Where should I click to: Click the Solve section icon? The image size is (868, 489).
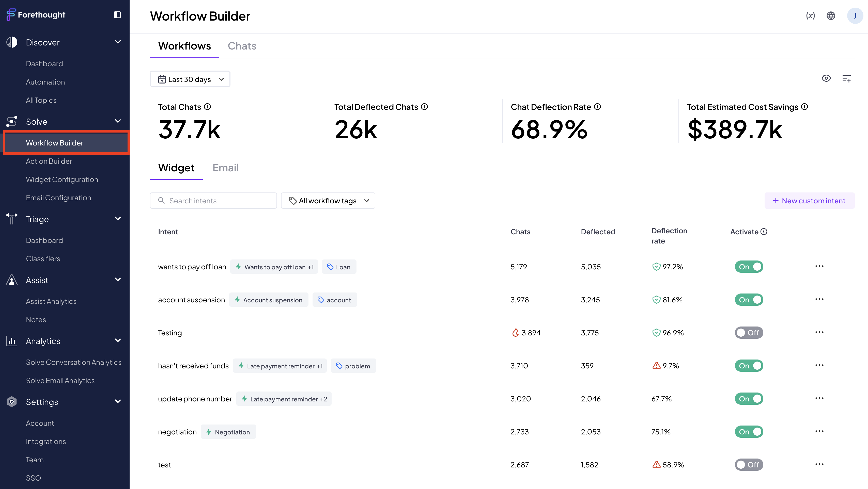(x=12, y=122)
